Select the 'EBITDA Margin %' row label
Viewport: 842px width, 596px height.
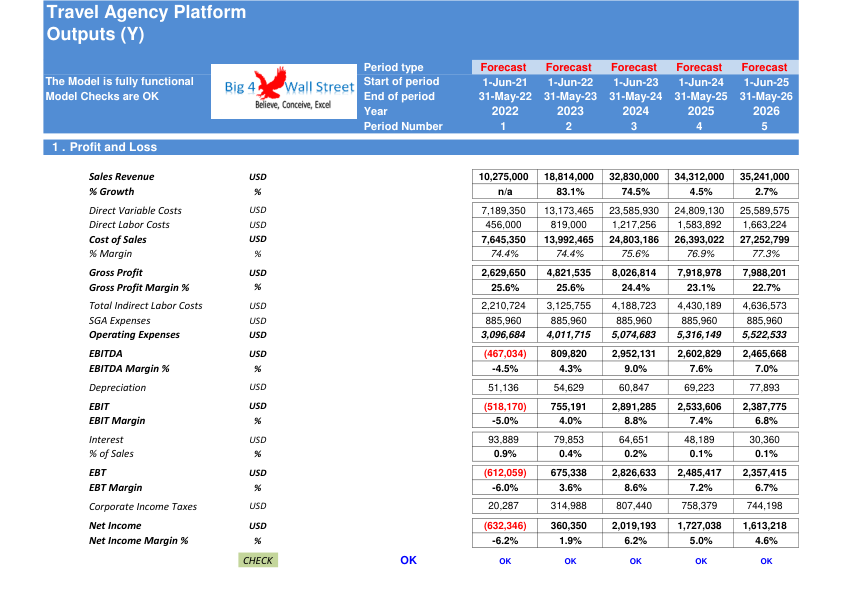coord(129,369)
